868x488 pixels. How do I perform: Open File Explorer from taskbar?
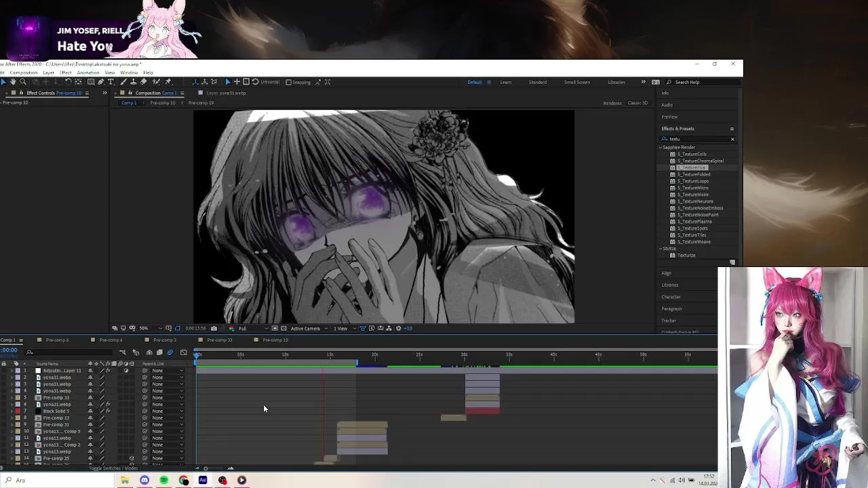tap(125, 480)
